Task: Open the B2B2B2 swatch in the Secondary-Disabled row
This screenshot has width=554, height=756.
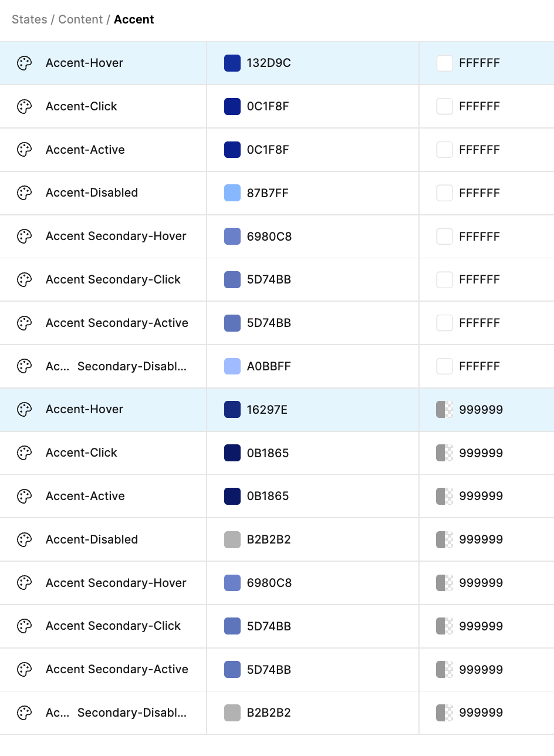Action: (x=232, y=713)
